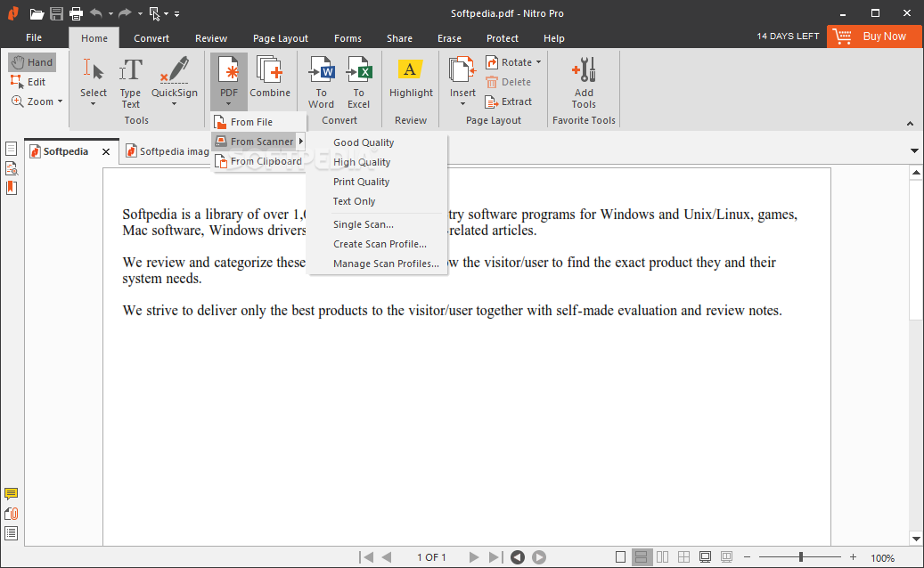
Task: Switch to continuous page view
Action: (641, 557)
